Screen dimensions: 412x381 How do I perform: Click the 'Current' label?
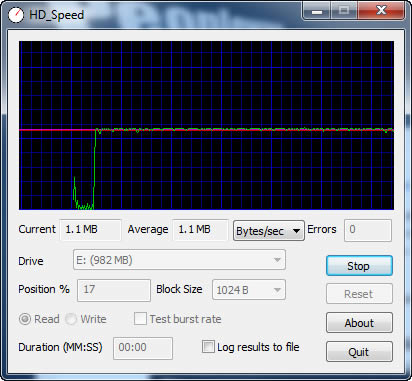[x=37, y=229]
